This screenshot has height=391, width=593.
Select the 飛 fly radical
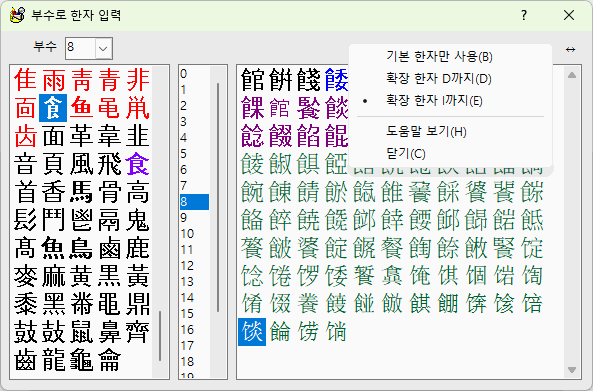tap(109, 164)
